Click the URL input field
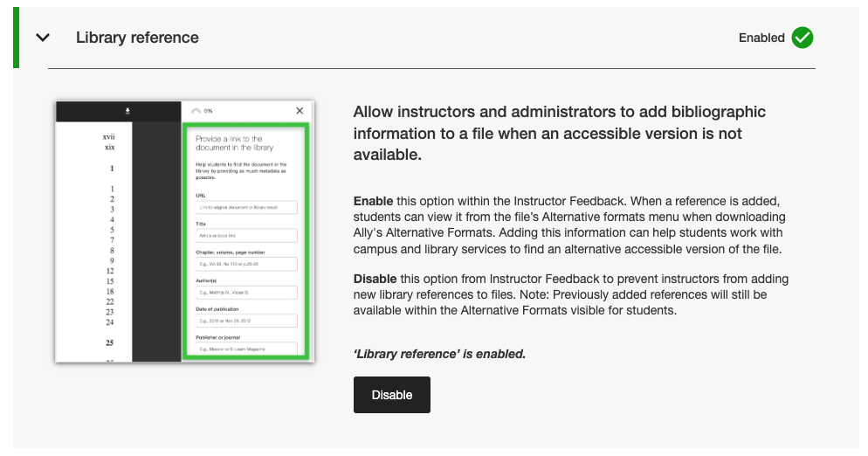 pos(246,207)
